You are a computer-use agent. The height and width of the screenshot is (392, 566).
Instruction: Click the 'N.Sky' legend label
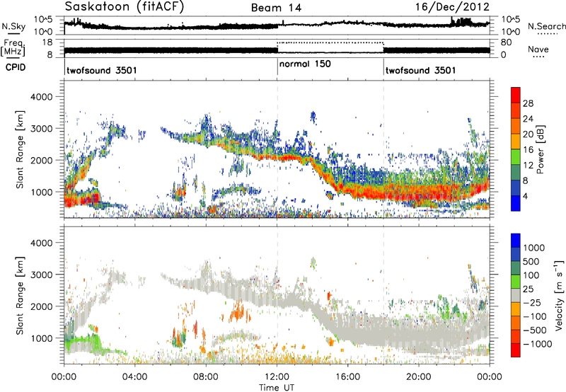click(x=13, y=26)
